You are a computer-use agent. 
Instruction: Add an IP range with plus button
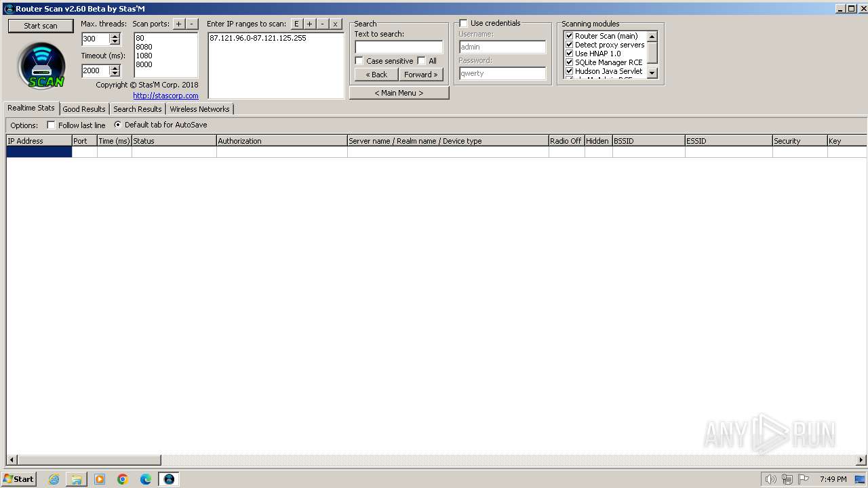309,24
